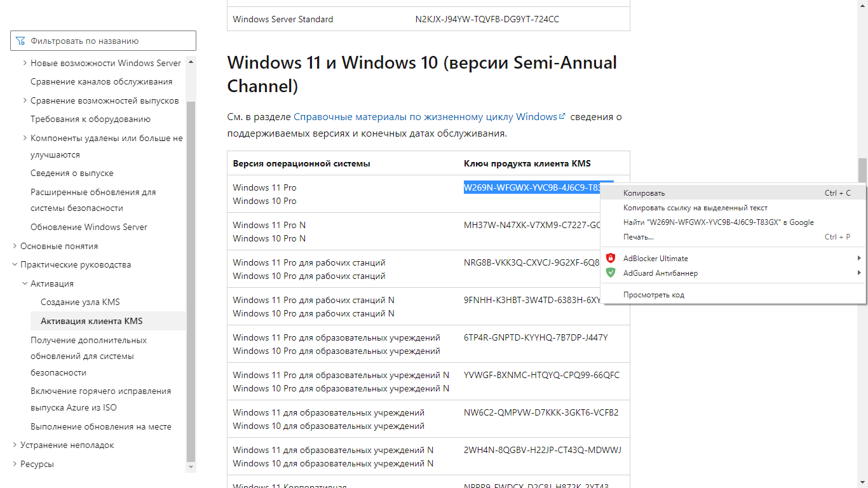The height and width of the screenshot is (488, 868).
Task: Open the AdGuard Антибаннер submenu arrow
Action: point(859,273)
